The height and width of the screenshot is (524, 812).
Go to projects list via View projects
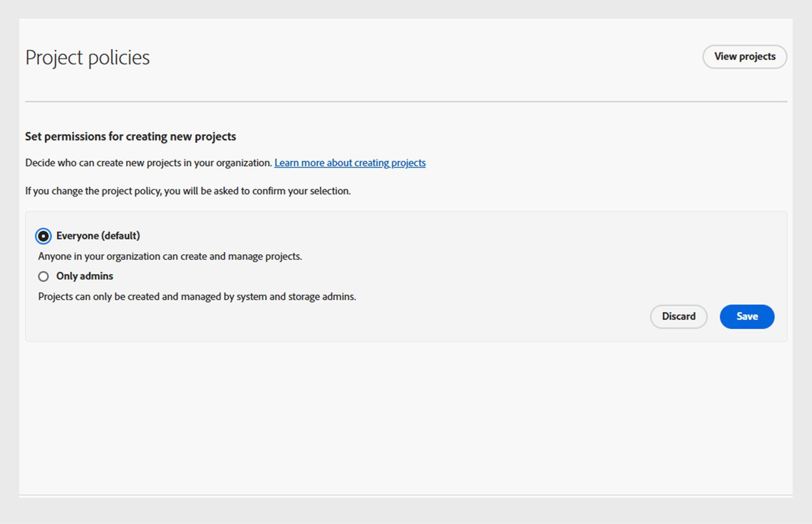click(x=745, y=57)
